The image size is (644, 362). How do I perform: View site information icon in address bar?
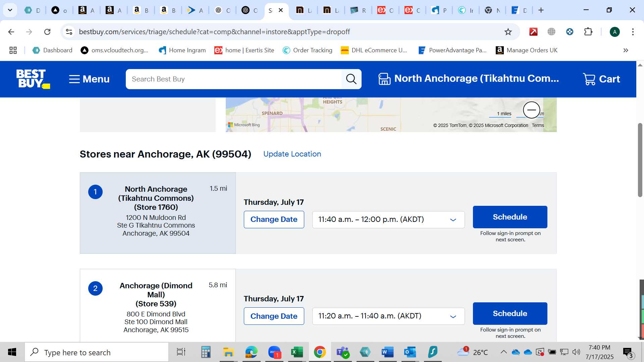click(69, 32)
